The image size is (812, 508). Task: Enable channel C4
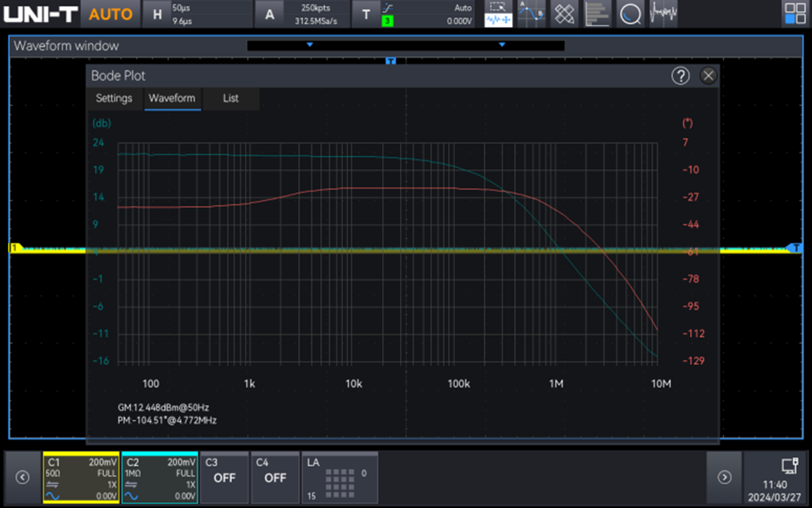click(275, 478)
